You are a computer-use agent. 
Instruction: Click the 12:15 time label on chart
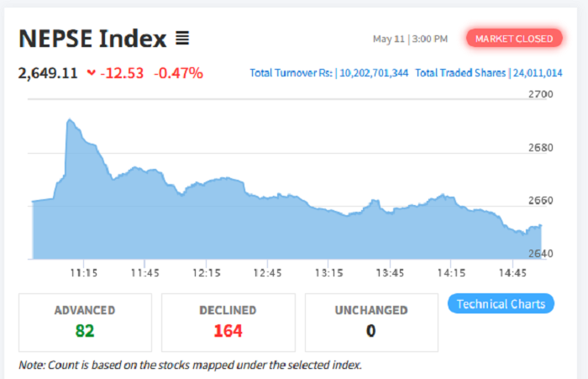[207, 272]
